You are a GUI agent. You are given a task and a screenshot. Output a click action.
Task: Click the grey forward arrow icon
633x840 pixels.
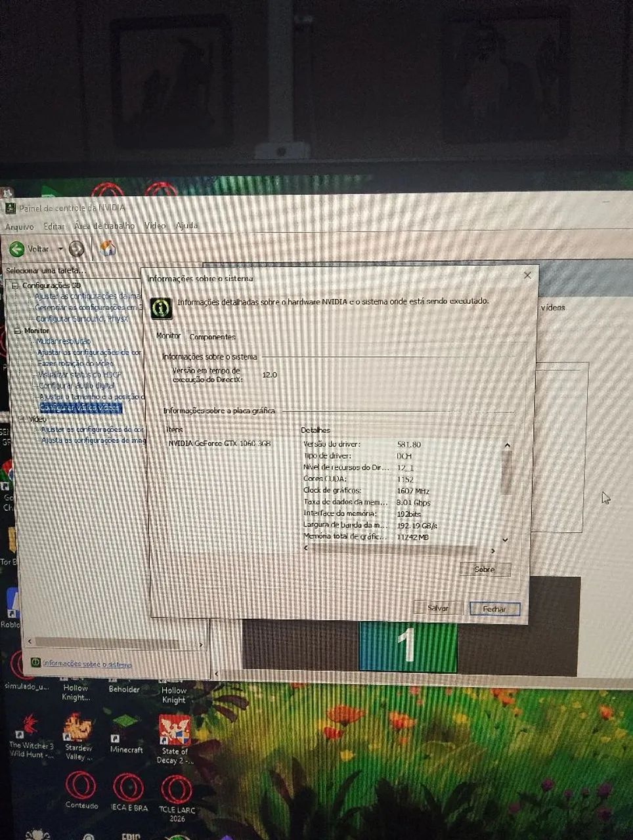[x=76, y=249]
